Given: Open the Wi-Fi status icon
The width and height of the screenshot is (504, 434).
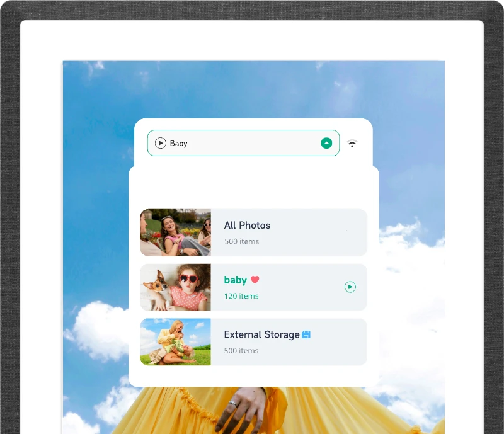Looking at the screenshot, I should [x=352, y=144].
